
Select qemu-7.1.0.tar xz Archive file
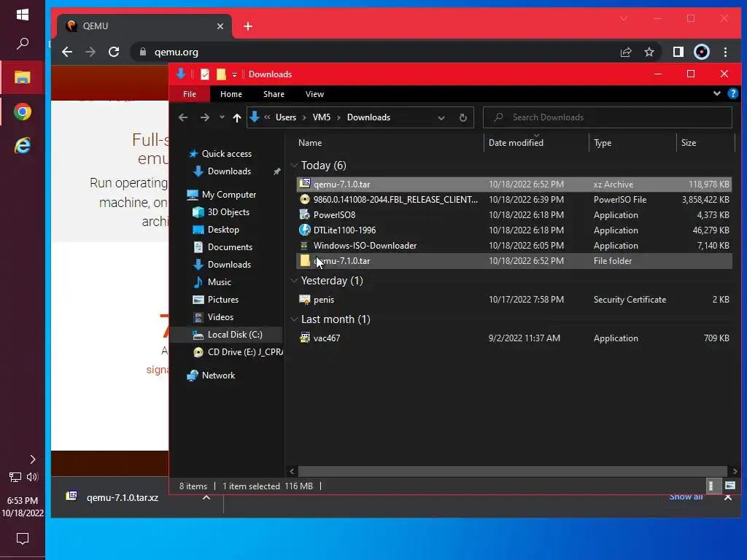[x=514, y=184]
